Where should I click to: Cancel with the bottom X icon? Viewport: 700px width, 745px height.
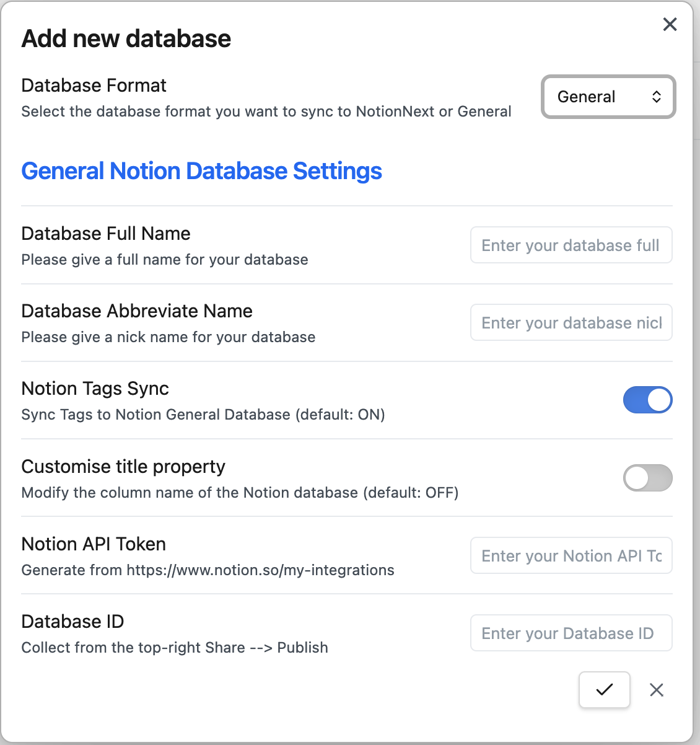point(657,690)
